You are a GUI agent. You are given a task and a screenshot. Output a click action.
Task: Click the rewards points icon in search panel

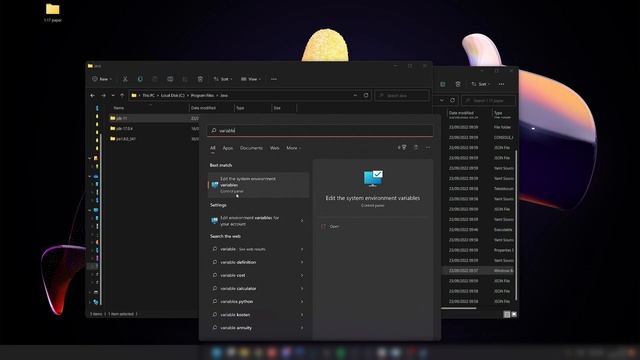[x=402, y=147]
